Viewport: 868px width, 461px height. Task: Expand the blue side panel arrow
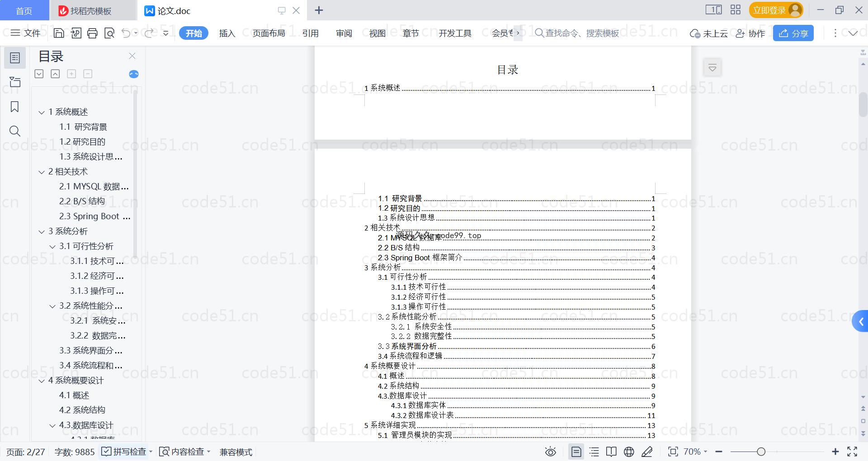tap(860, 321)
